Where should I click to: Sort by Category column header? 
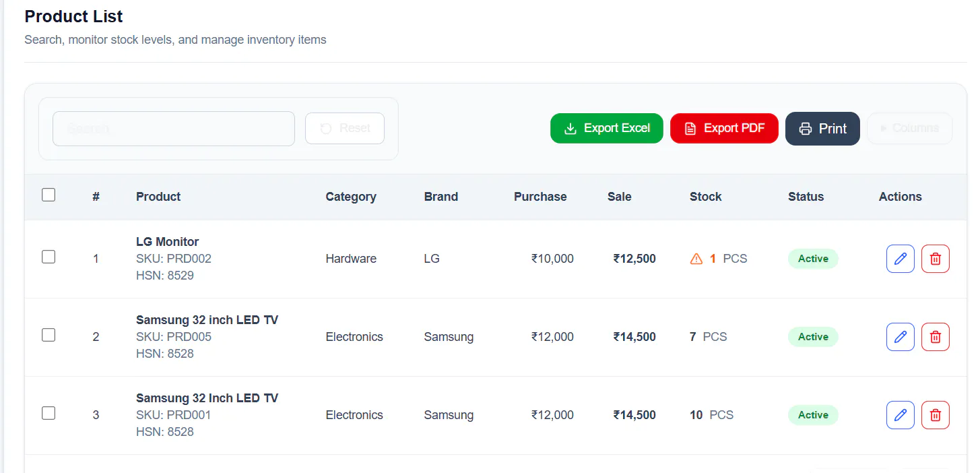[351, 197]
